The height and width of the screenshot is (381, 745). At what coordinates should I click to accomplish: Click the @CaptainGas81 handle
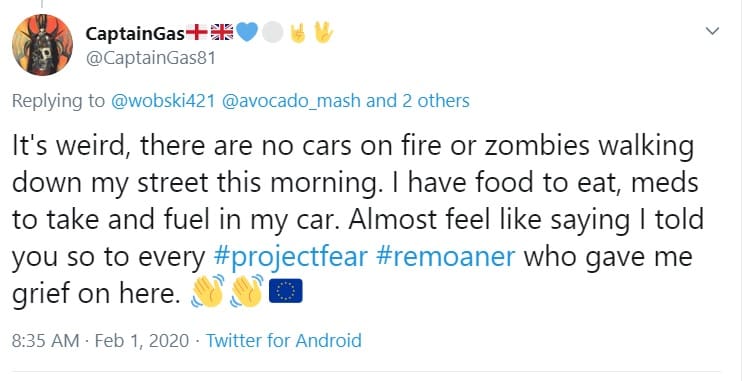(151, 58)
